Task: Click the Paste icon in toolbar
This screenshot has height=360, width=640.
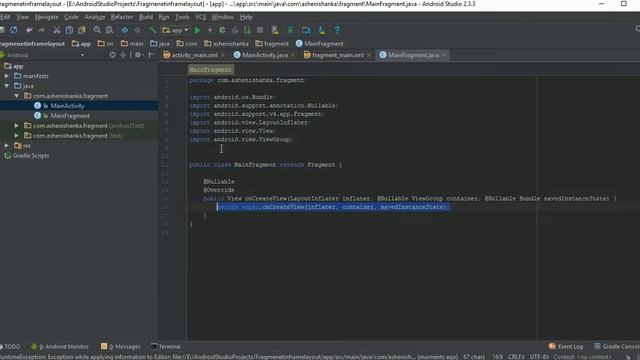Action: point(82,30)
